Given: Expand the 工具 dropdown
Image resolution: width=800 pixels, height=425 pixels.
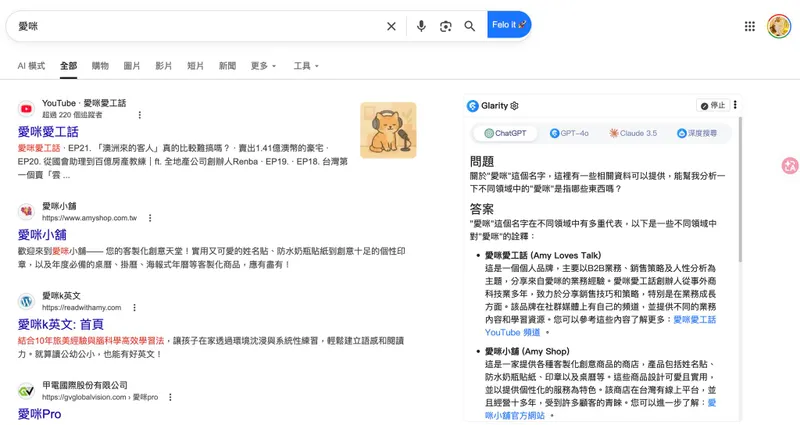Looking at the screenshot, I should coord(306,66).
